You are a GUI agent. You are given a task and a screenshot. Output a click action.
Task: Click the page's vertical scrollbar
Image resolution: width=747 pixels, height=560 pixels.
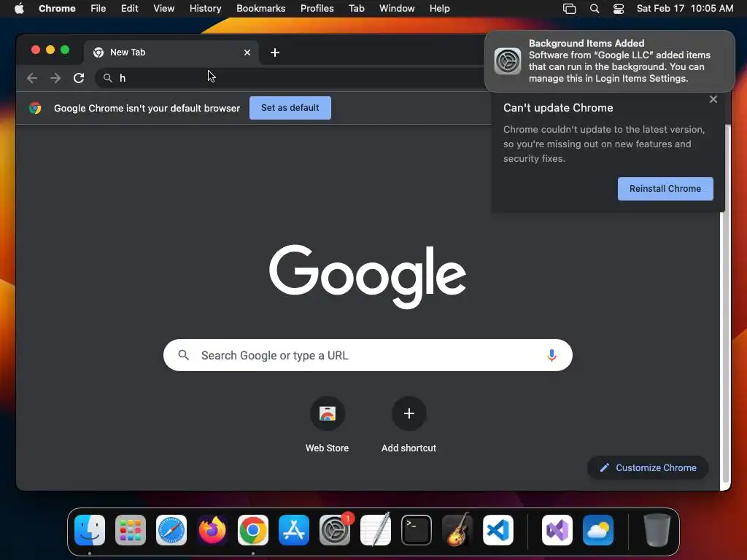[727, 305]
